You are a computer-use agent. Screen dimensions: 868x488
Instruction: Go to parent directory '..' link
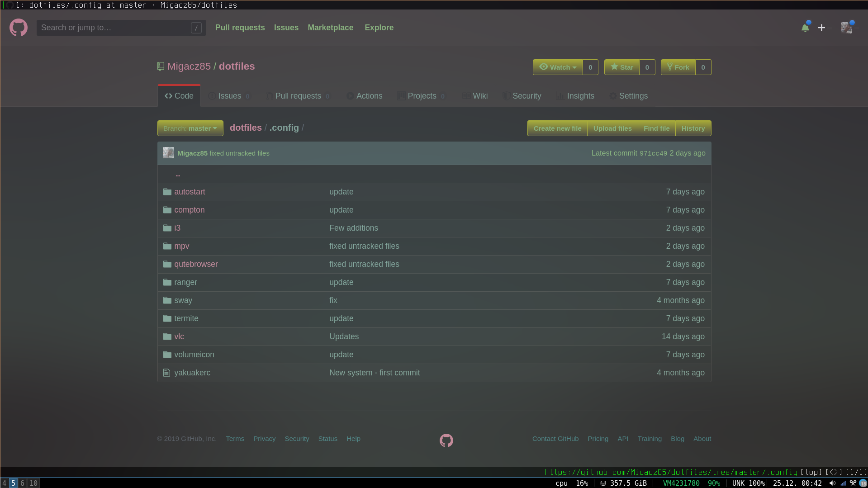178,174
